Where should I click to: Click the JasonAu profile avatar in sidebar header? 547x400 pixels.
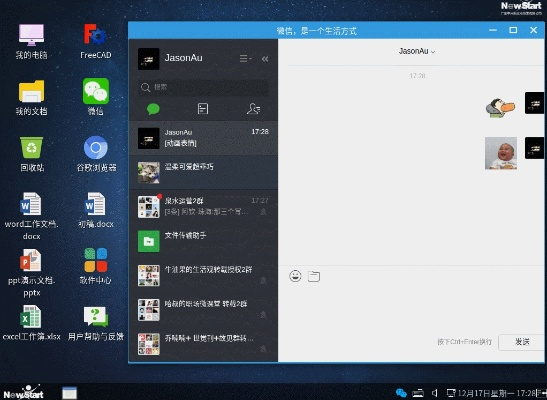149,59
